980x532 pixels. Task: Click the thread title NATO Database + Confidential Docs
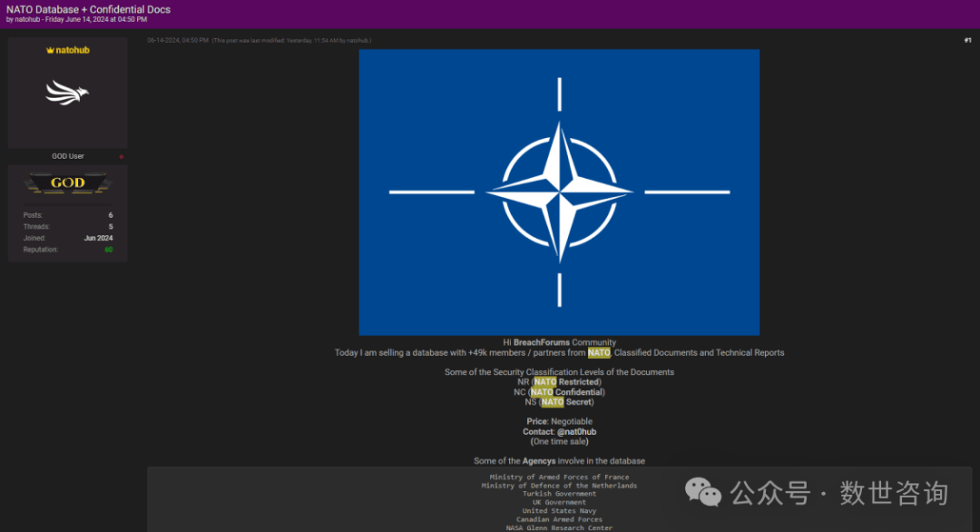coord(88,9)
